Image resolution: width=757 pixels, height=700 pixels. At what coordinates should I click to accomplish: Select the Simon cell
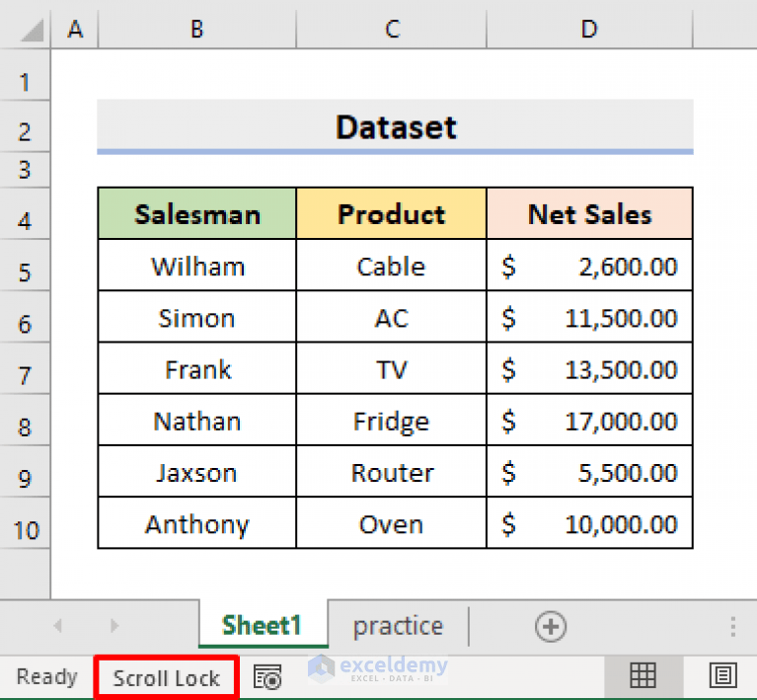197,317
